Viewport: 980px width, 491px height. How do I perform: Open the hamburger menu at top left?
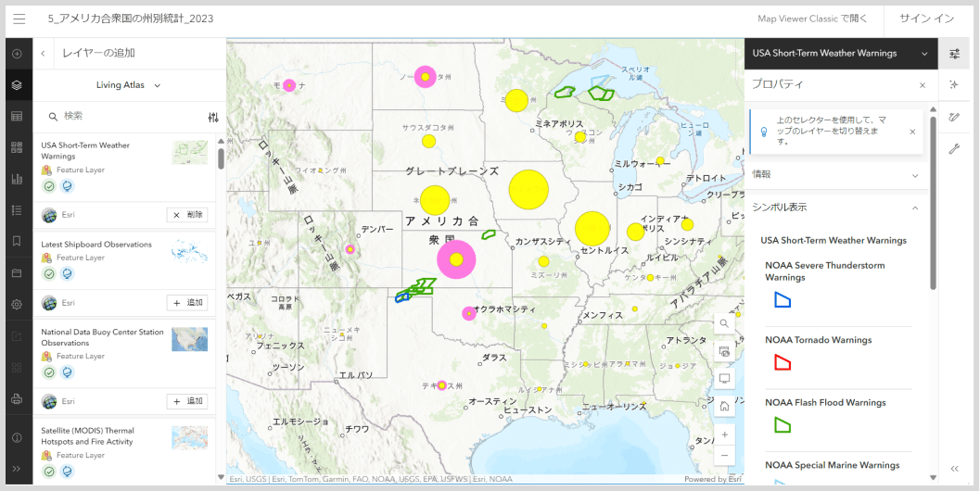point(19,19)
